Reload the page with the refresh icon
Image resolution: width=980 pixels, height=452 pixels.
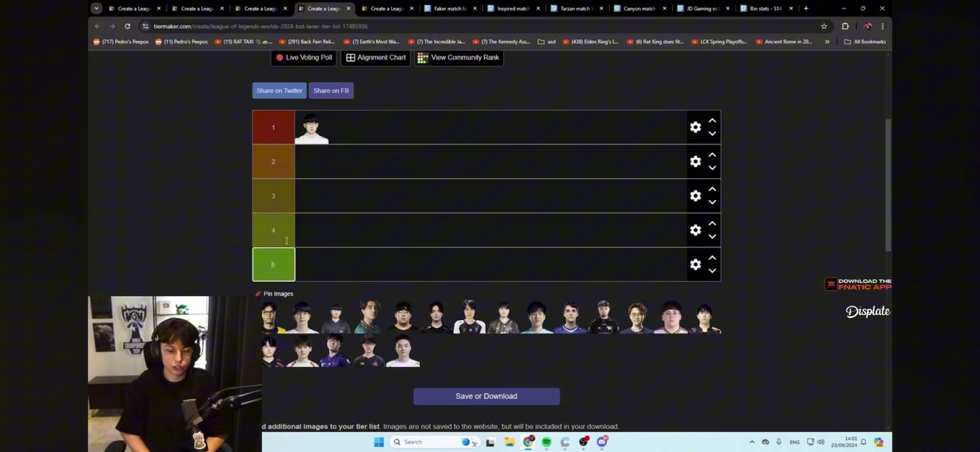click(128, 26)
